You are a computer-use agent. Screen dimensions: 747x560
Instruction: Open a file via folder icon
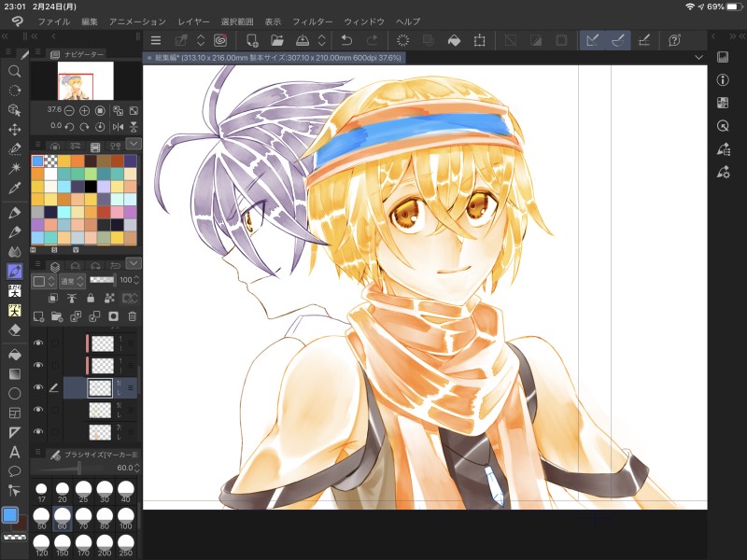coord(277,40)
